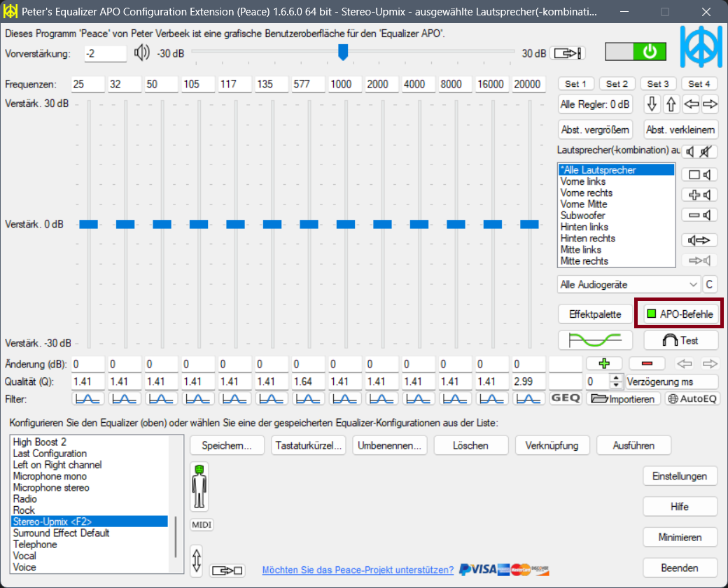Click Abst. verkleinern button
The image size is (728, 588).
680,129
